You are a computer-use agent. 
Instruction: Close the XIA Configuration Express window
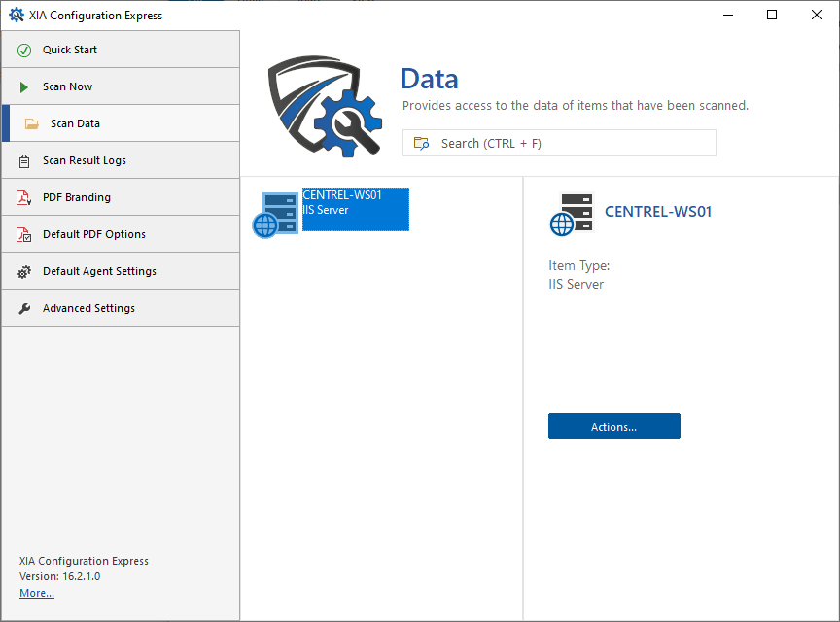click(x=817, y=15)
